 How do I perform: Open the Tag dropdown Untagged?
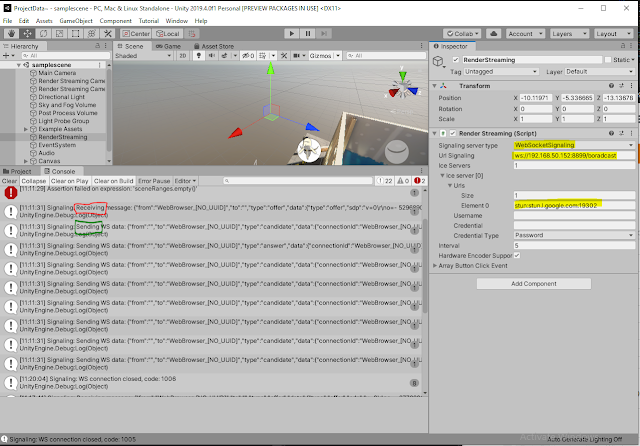click(x=501, y=71)
